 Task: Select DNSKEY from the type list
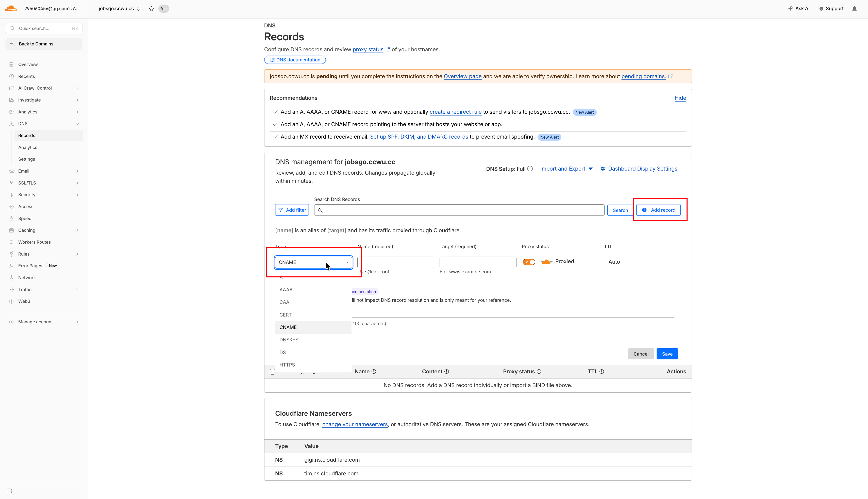[x=313, y=340]
